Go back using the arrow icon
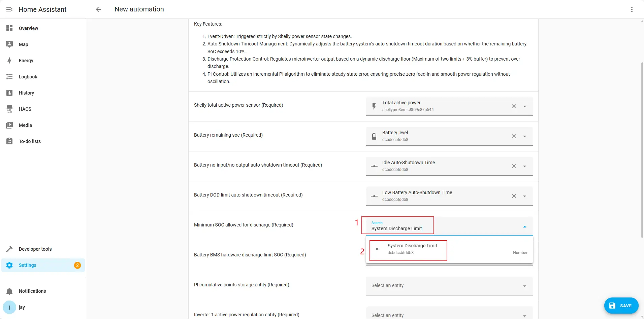 [98, 9]
